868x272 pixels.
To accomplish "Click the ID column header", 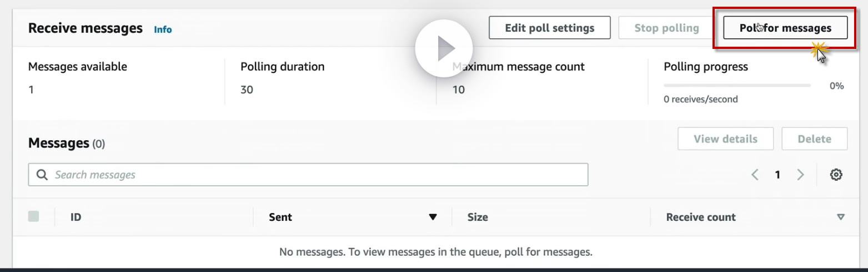I will tap(76, 217).
